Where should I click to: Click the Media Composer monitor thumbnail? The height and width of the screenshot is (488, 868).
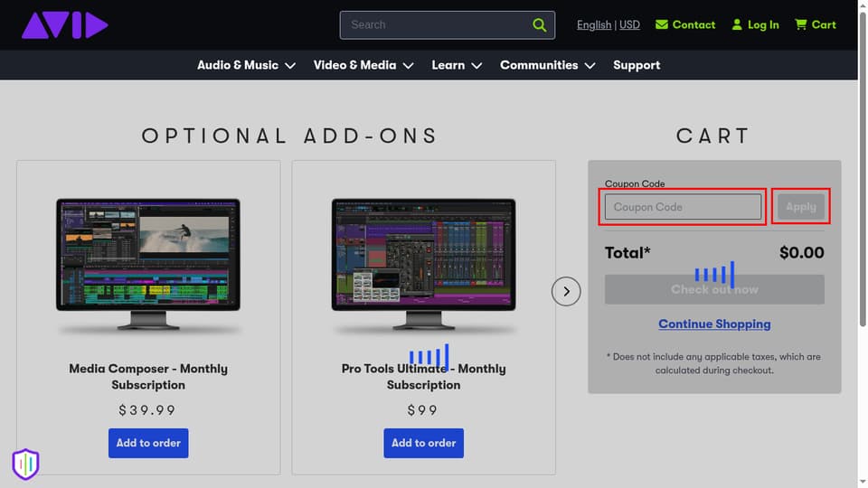(x=148, y=265)
